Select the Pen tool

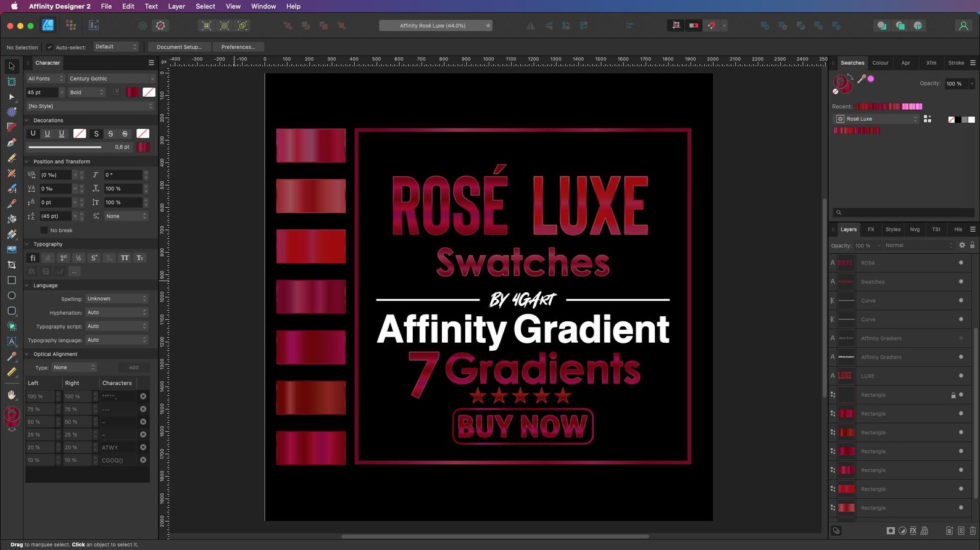[x=12, y=142]
